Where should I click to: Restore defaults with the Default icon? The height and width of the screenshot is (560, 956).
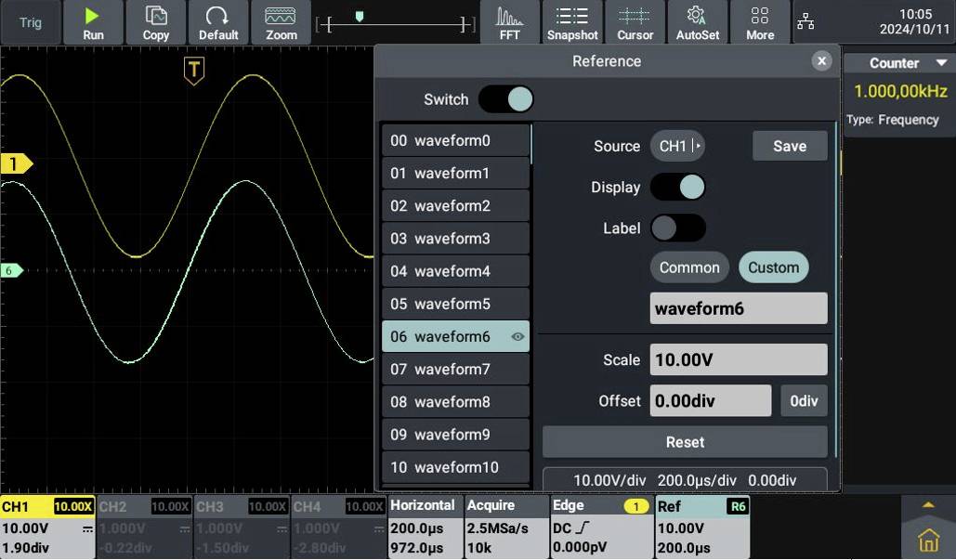(x=217, y=21)
